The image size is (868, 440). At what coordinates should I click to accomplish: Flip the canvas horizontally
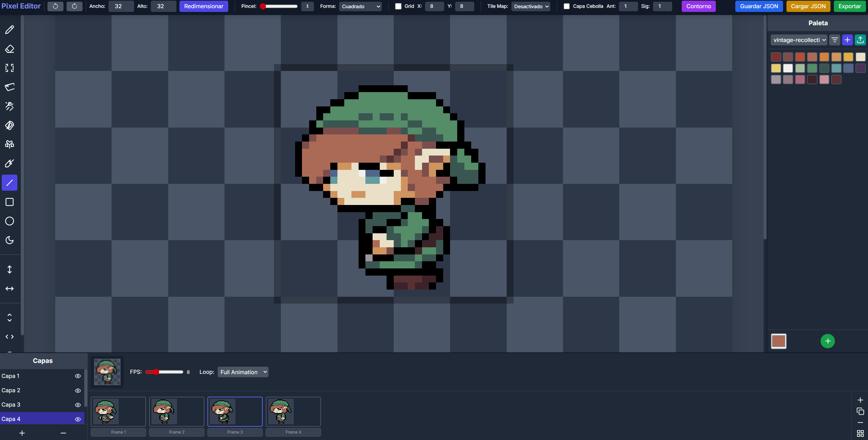[x=10, y=289]
